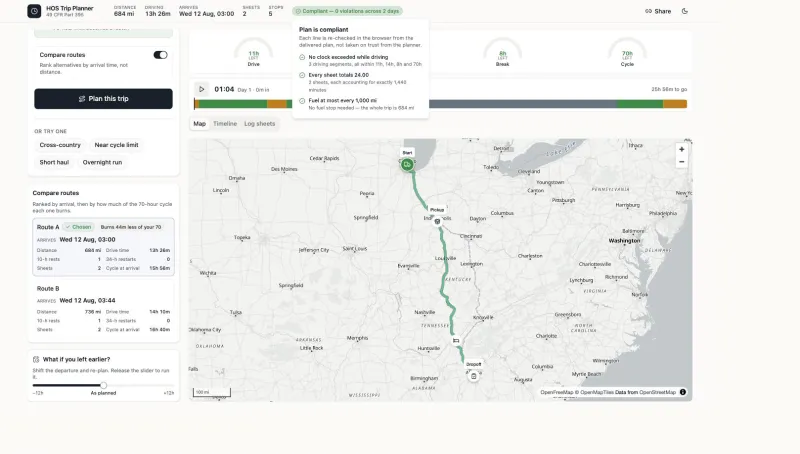This screenshot has height=454, width=800.
Task: Try the Near cycle limit preset
Action: click(x=116, y=145)
